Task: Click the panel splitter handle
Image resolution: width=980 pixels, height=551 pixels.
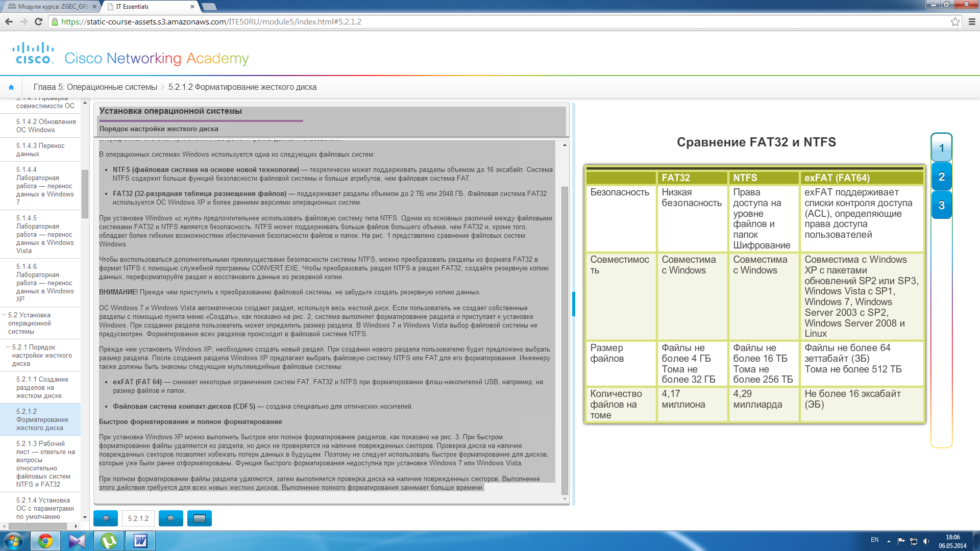Action: 574,304
